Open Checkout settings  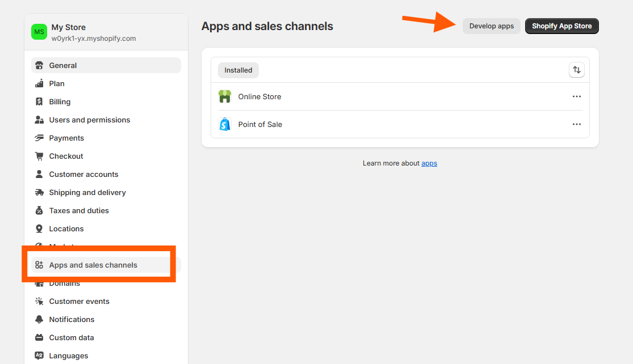click(x=106, y=156)
